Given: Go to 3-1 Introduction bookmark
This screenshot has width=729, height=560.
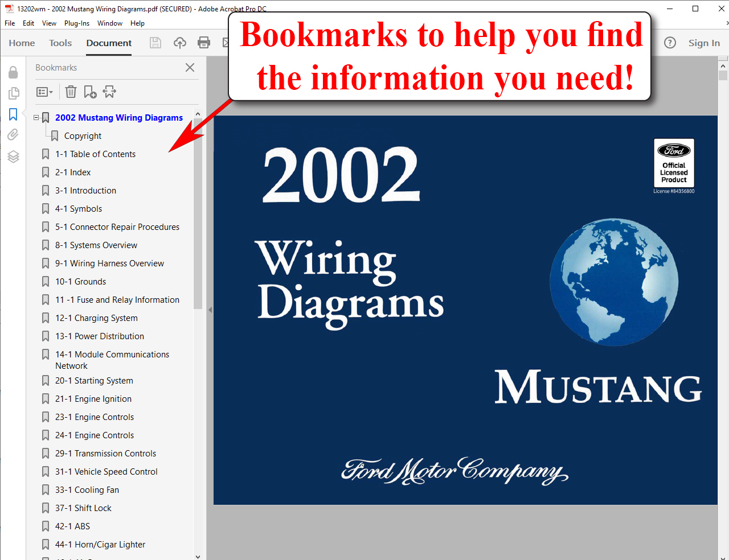Looking at the screenshot, I should click(85, 191).
